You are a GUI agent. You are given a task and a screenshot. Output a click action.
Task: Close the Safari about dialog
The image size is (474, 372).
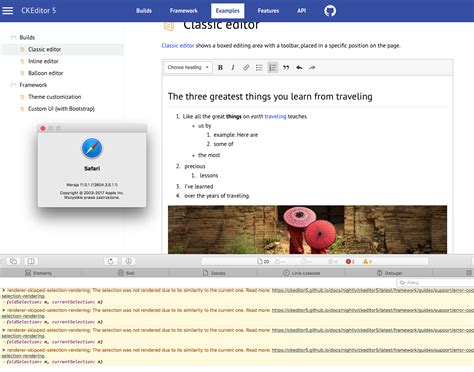(43, 128)
